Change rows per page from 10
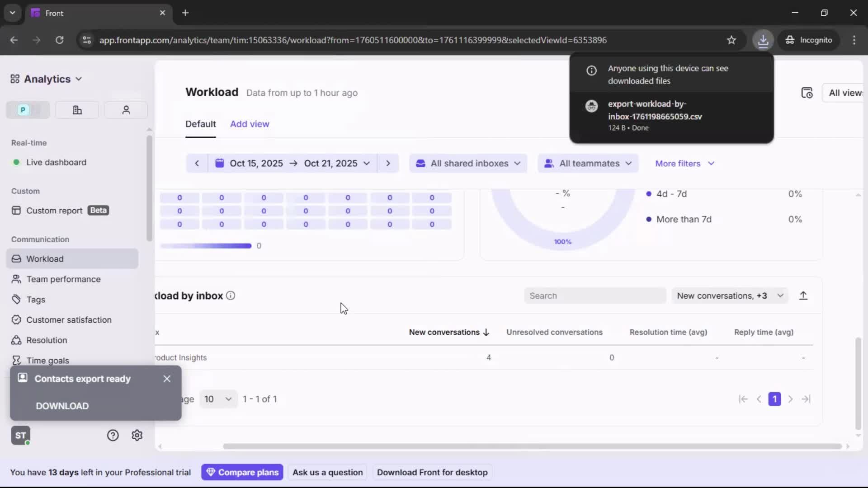The width and height of the screenshot is (868, 488). point(217,399)
